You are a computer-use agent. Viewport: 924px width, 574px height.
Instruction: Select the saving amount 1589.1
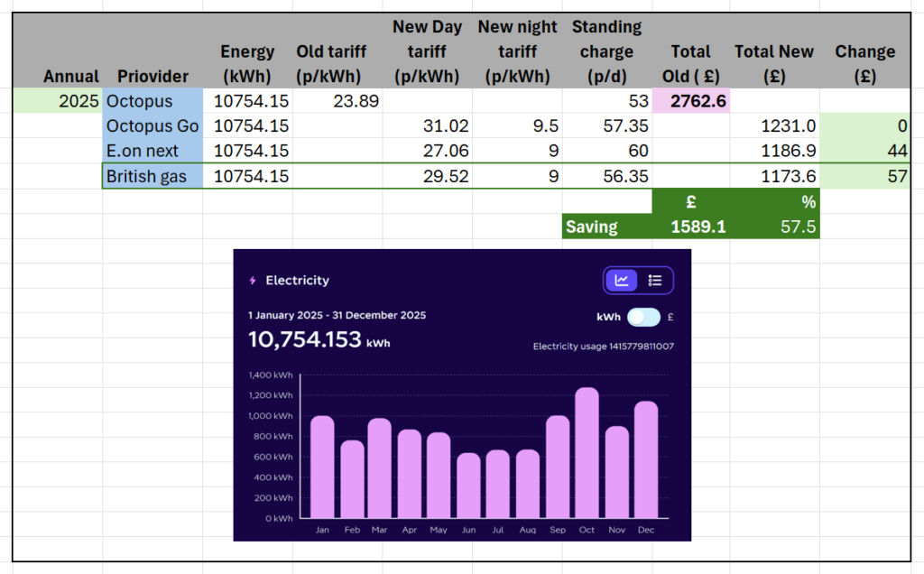690,227
